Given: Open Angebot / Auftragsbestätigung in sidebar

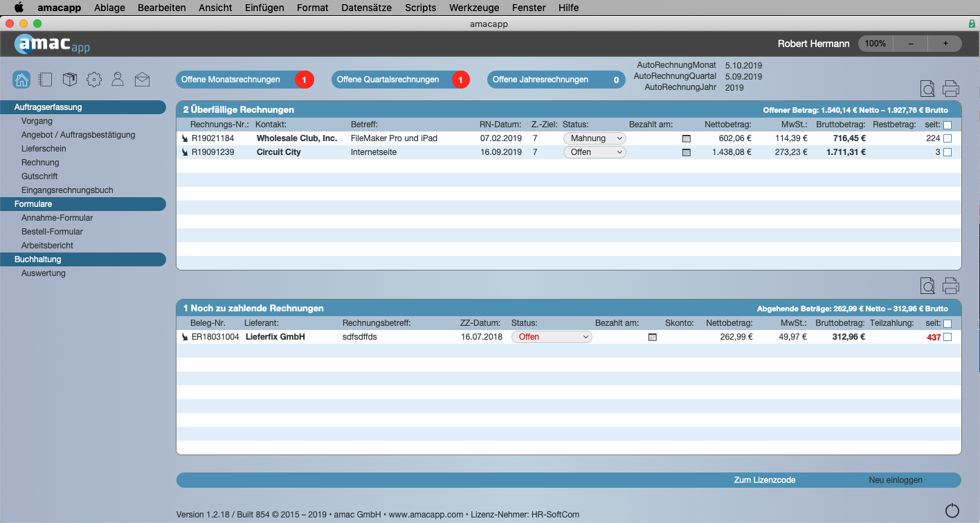Looking at the screenshot, I should (x=78, y=135).
